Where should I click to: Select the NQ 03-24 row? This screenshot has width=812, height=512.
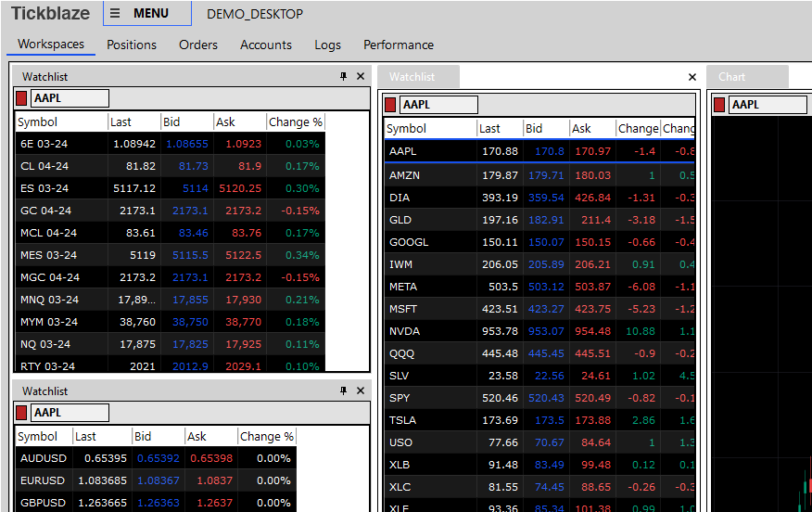[171, 344]
